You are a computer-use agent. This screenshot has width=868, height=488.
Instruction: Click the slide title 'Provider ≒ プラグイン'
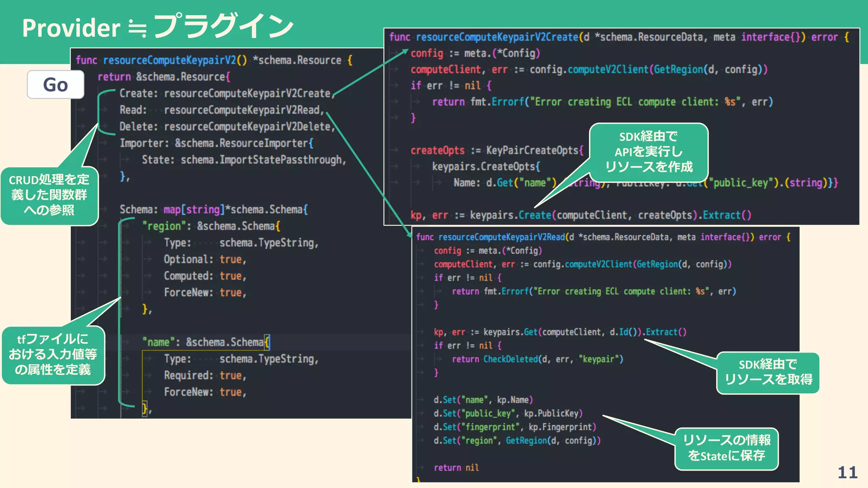click(x=158, y=27)
